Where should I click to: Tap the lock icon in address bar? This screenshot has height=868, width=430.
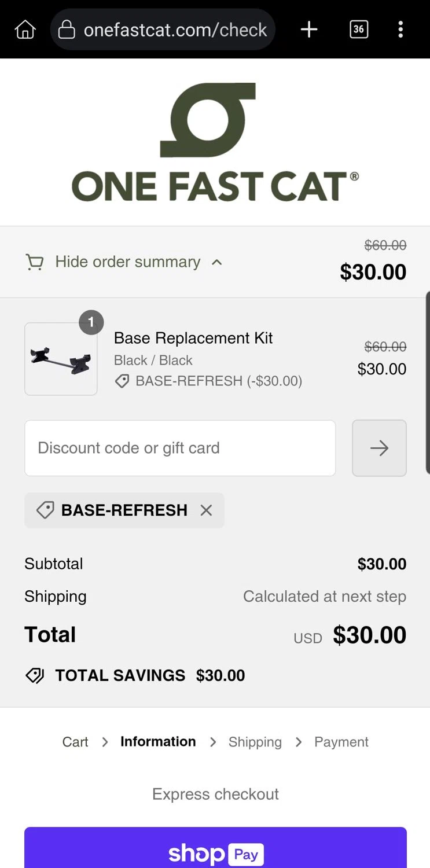67,30
